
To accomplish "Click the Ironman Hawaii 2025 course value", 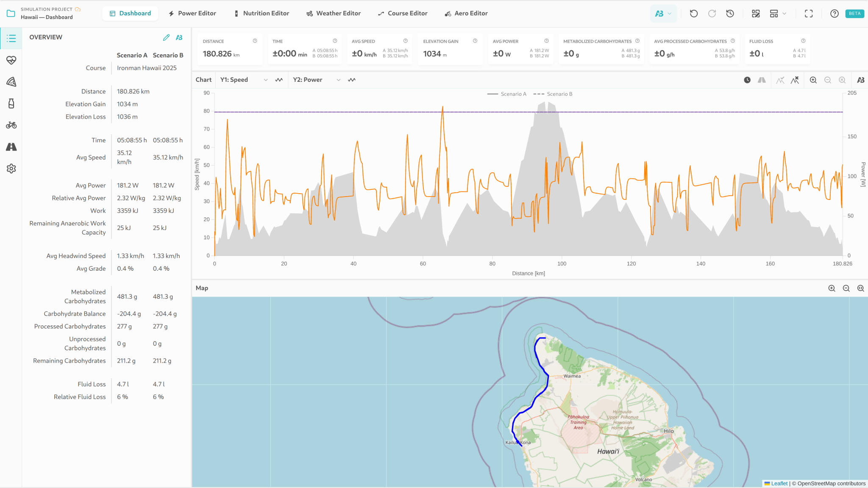I will tap(147, 68).
